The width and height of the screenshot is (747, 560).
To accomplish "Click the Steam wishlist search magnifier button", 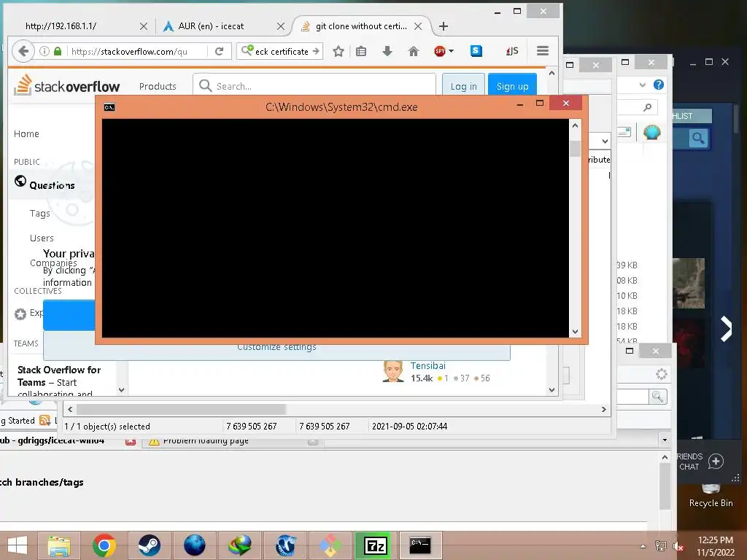I will (698, 138).
